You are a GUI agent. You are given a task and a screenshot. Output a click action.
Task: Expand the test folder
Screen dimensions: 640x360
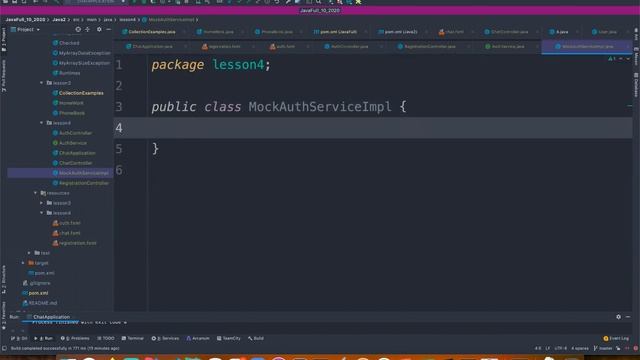click(29, 253)
